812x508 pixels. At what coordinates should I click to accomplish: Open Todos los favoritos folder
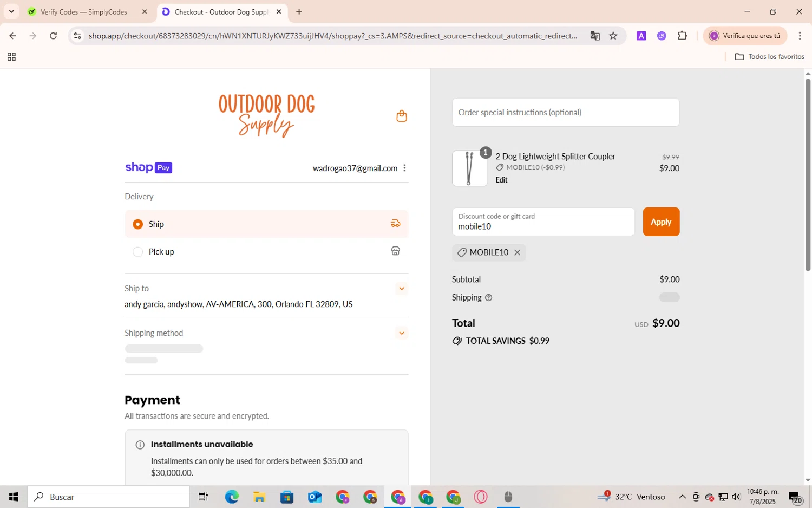pos(769,57)
